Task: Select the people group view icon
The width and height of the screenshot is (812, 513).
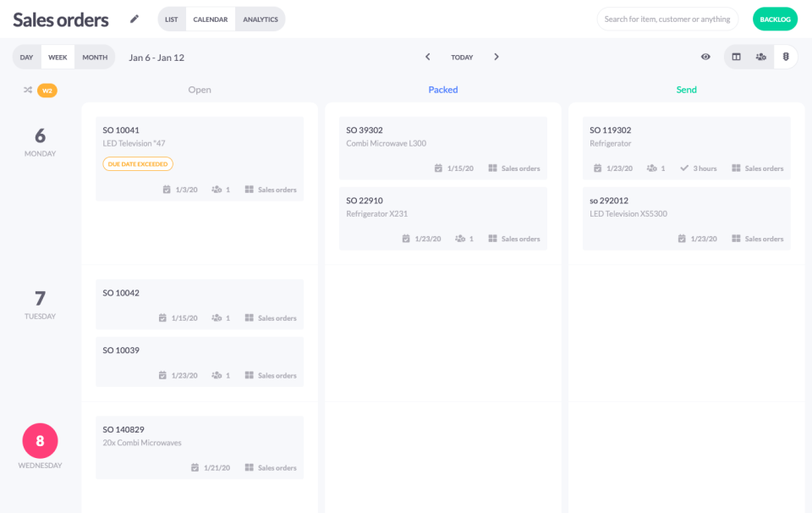Action: (760, 57)
